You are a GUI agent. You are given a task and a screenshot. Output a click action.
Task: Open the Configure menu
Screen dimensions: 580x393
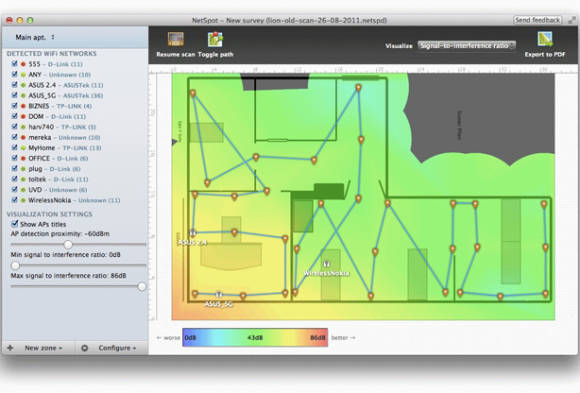[117, 348]
